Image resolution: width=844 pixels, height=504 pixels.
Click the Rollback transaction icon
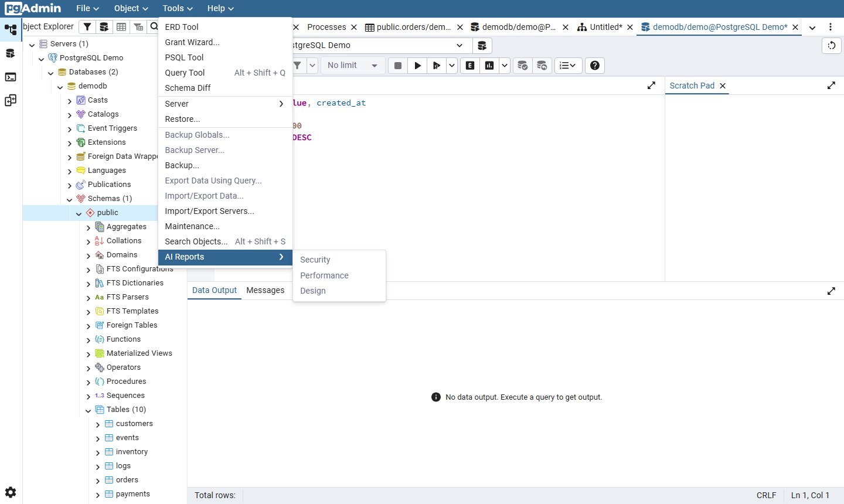point(542,66)
